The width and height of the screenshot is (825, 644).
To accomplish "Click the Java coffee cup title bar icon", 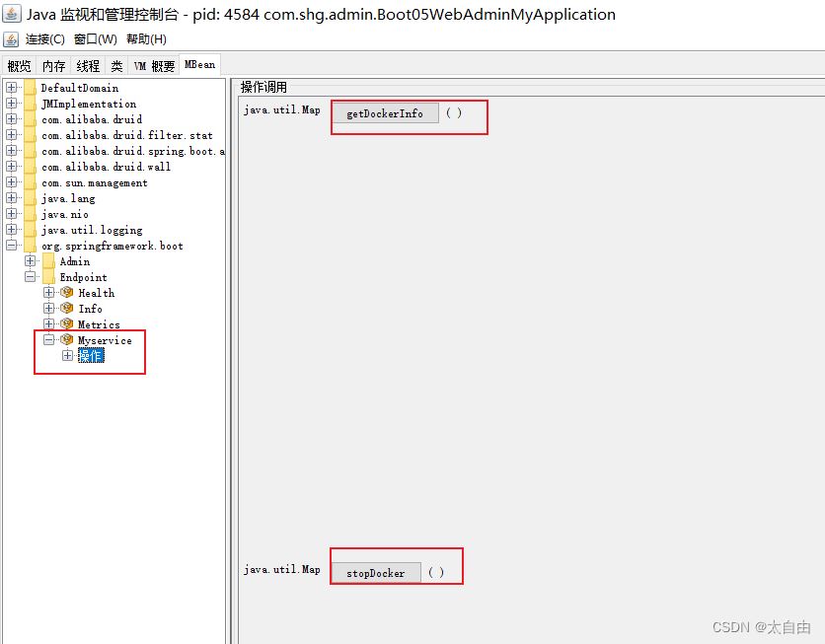I will [x=14, y=14].
